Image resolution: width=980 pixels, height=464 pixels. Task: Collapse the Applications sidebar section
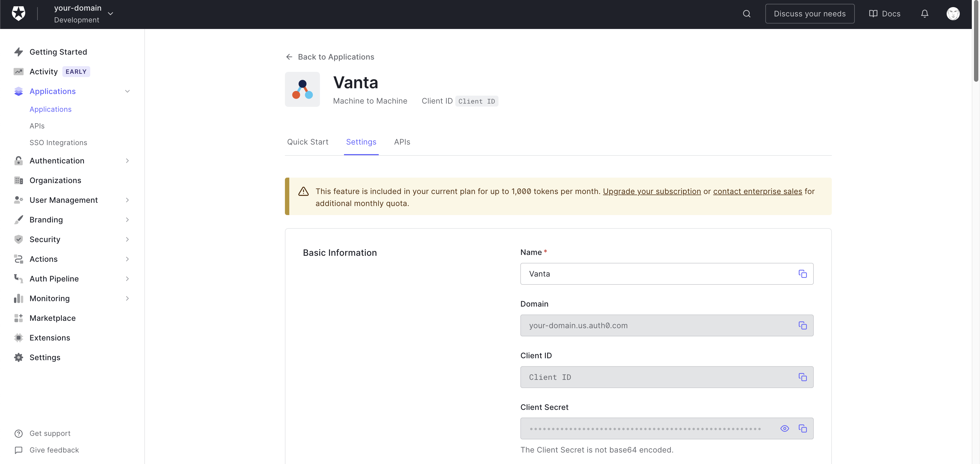click(x=127, y=91)
